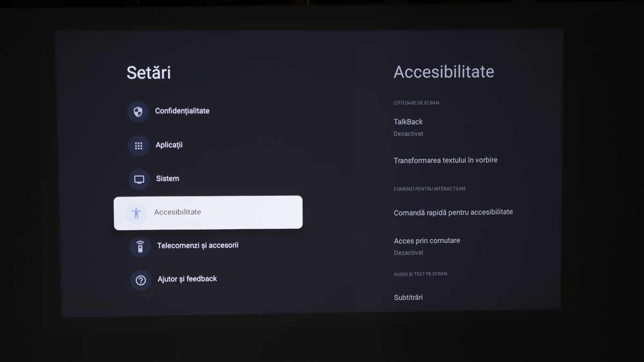Open Ajutor și feedback label
Viewport: 644px width, 362px height.
[x=187, y=279]
